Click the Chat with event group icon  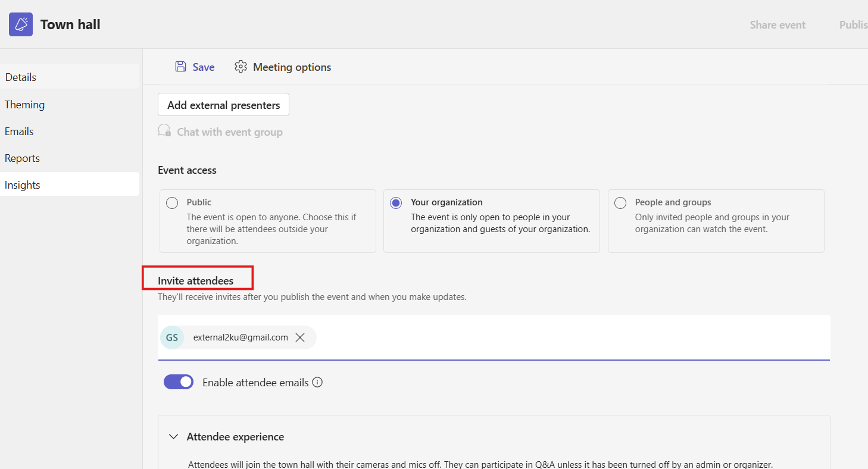164,131
